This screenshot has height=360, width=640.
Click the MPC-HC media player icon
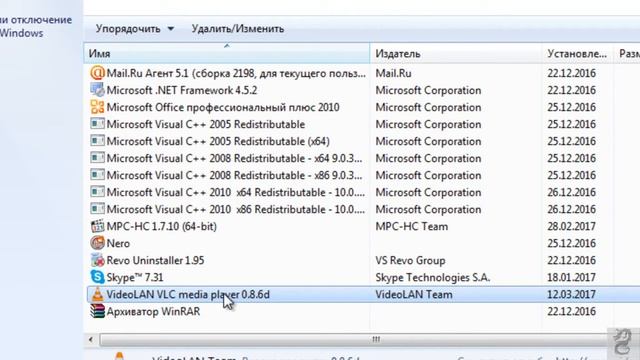click(97, 226)
